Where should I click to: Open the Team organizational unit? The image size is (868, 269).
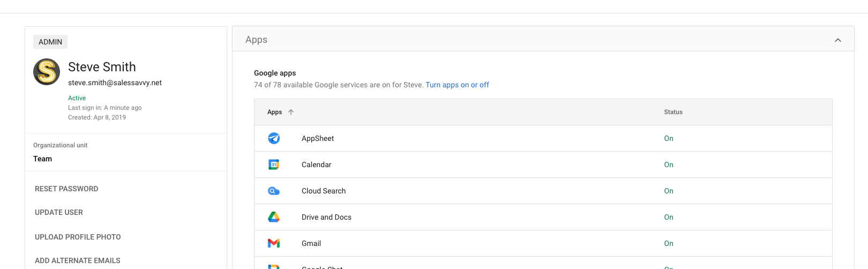tap(43, 159)
